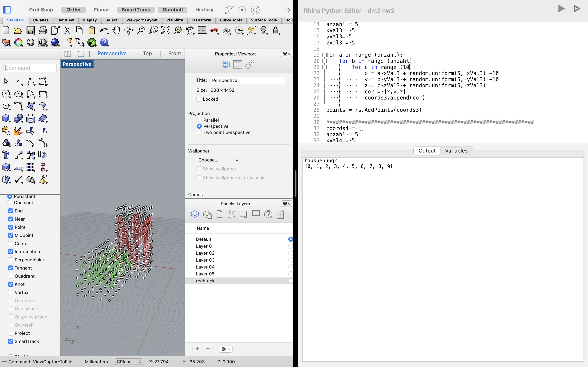Image resolution: width=588 pixels, height=367 pixels.
Task: Enable the Center object snap
Action: [x=10, y=243]
